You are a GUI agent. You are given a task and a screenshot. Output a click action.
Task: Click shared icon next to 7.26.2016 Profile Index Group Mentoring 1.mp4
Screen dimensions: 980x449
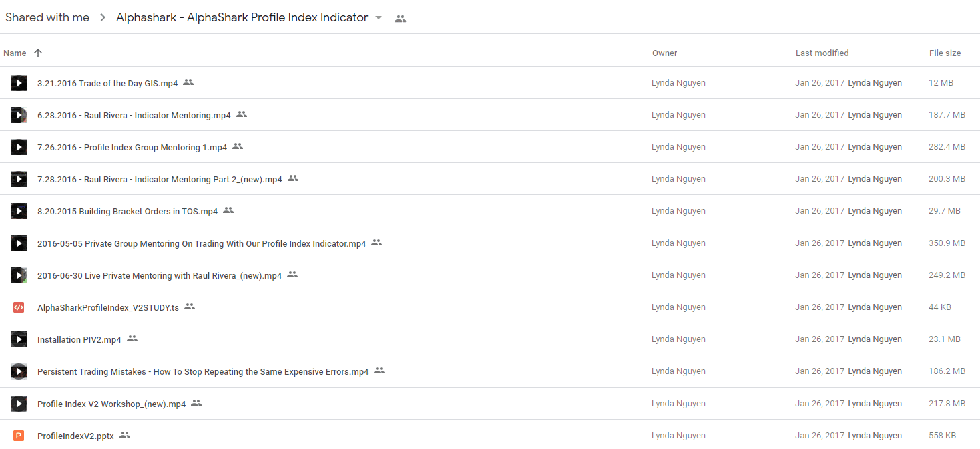click(238, 146)
